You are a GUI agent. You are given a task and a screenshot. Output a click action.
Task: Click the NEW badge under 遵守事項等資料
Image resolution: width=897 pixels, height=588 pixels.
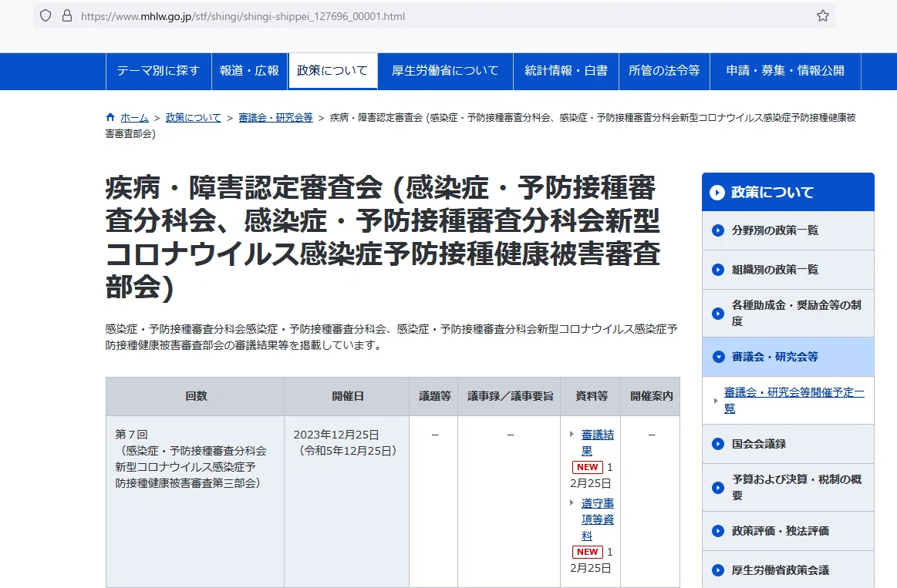coord(588,552)
